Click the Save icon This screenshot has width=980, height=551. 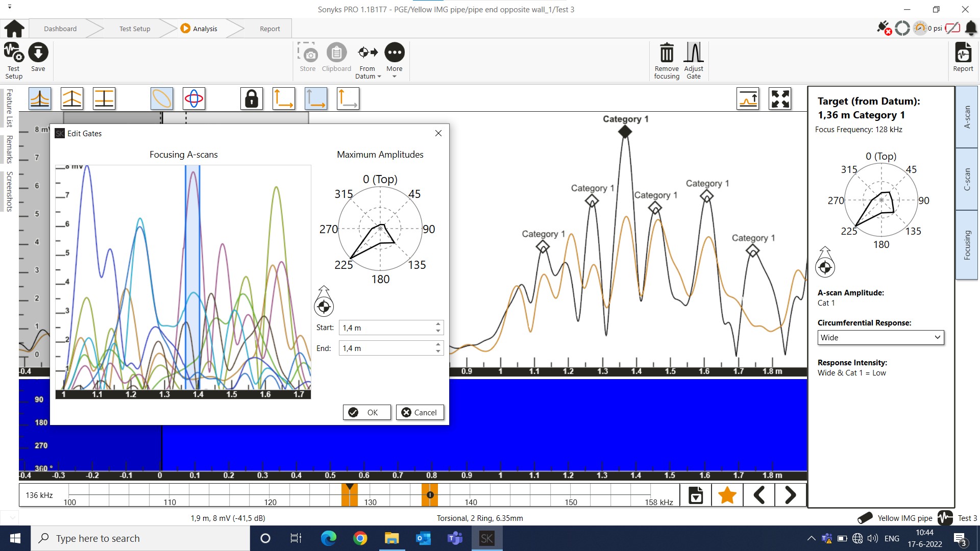pos(38,53)
